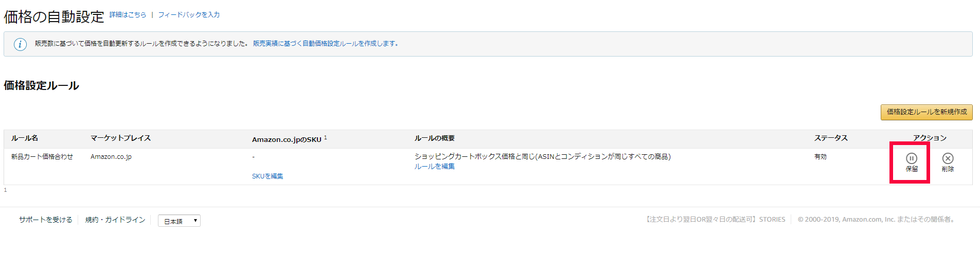Viewport: 980px width, 253px height.
Task: Click the マーケットプレイス column header
Action: (x=120, y=138)
